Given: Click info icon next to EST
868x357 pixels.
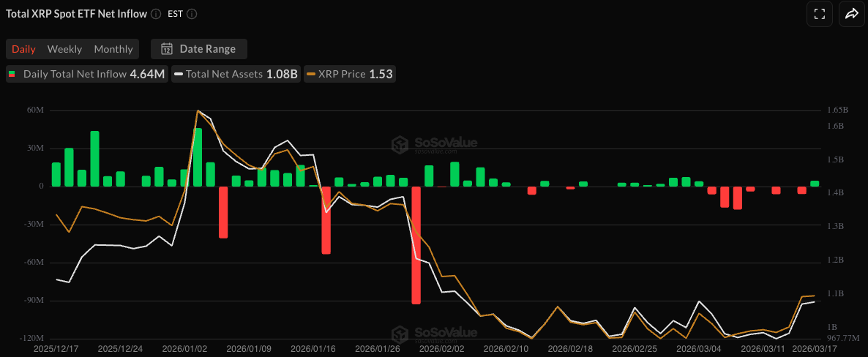Looking at the screenshot, I should click(192, 14).
